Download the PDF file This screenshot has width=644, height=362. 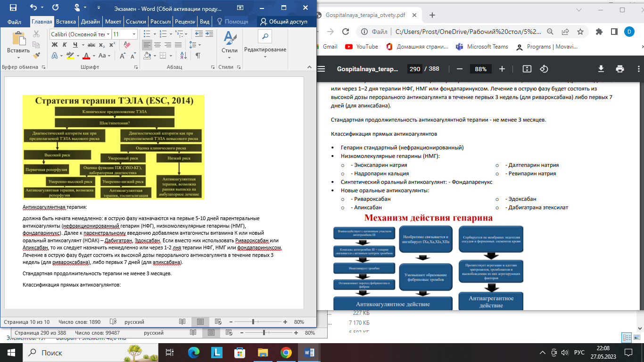click(601, 69)
